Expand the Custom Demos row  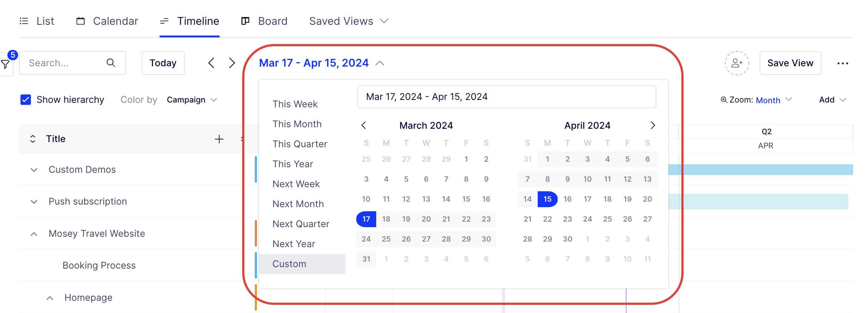pos(34,170)
